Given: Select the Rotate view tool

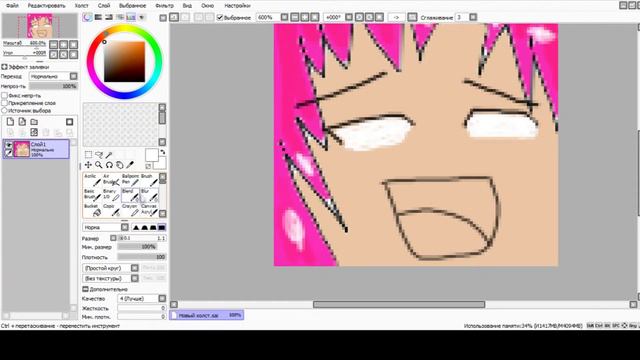Looking at the screenshot, I should [109, 165].
